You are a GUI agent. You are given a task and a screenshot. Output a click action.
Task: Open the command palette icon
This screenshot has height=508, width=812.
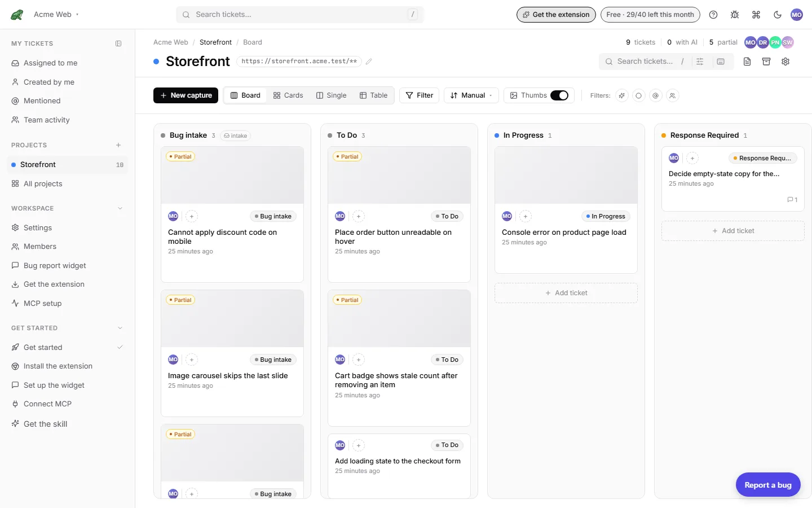coord(756,15)
